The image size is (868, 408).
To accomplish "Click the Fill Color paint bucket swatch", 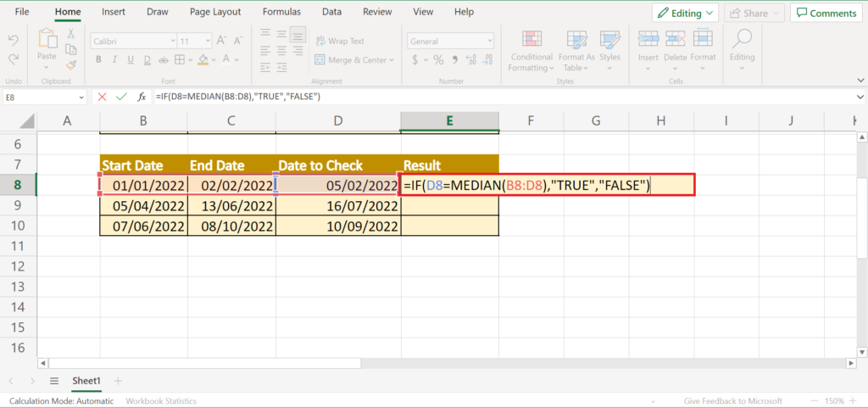I will (x=203, y=59).
